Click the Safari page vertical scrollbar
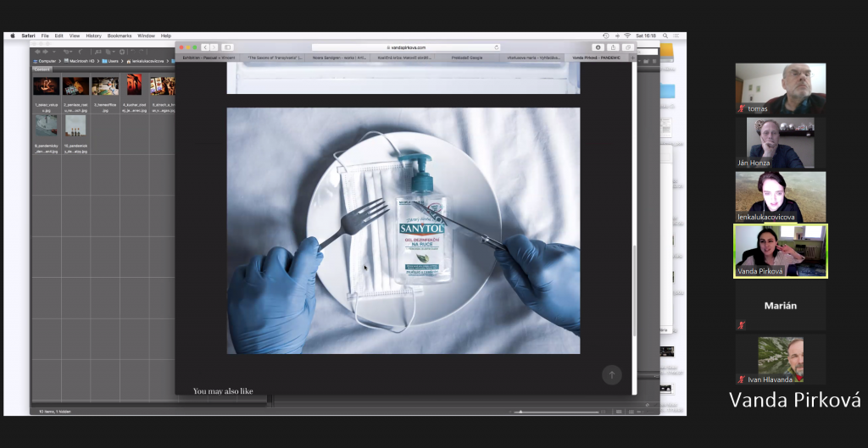Viewport: 868px width, 448px height. click(634, 290)
